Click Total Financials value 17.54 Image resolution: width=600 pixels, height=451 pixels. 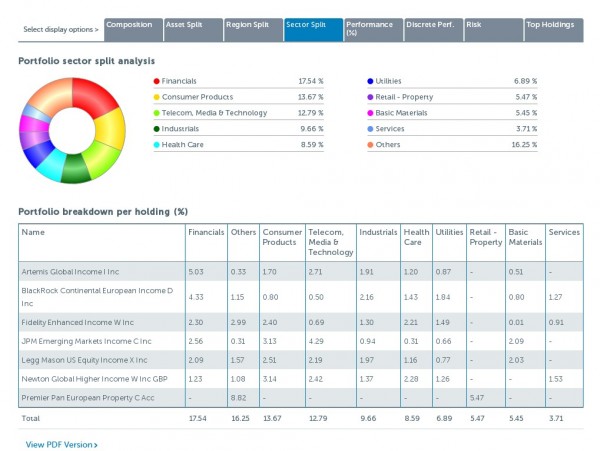[x=198, y=418]
